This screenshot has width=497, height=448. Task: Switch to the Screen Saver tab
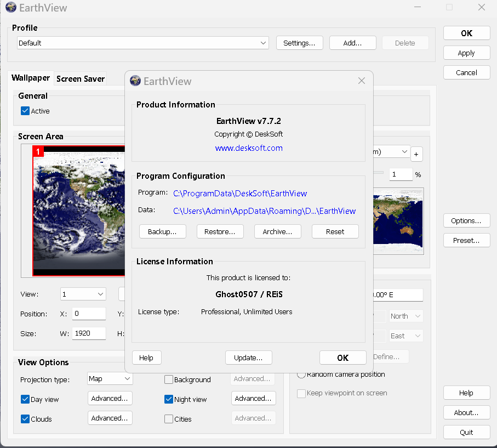(81, 78)
